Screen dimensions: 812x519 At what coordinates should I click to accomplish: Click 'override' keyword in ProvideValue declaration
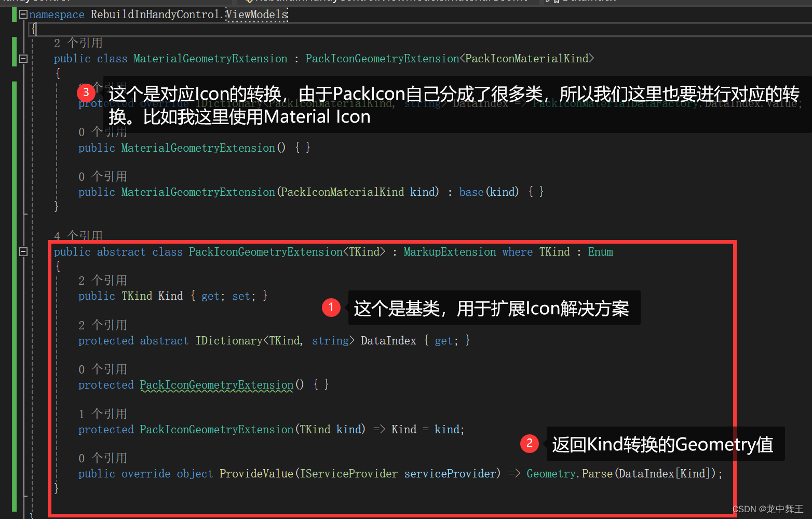[146, 474]
